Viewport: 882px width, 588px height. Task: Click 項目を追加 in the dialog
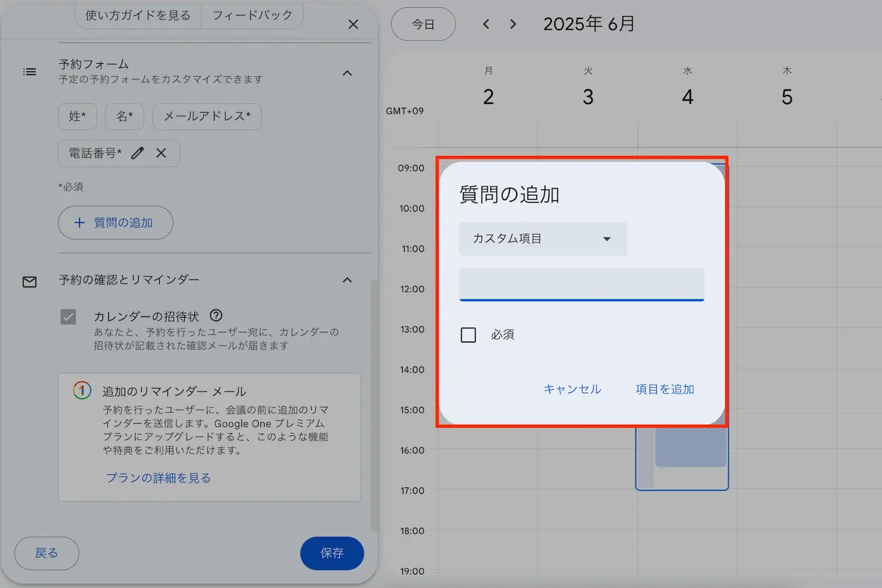tap(665, 389)
